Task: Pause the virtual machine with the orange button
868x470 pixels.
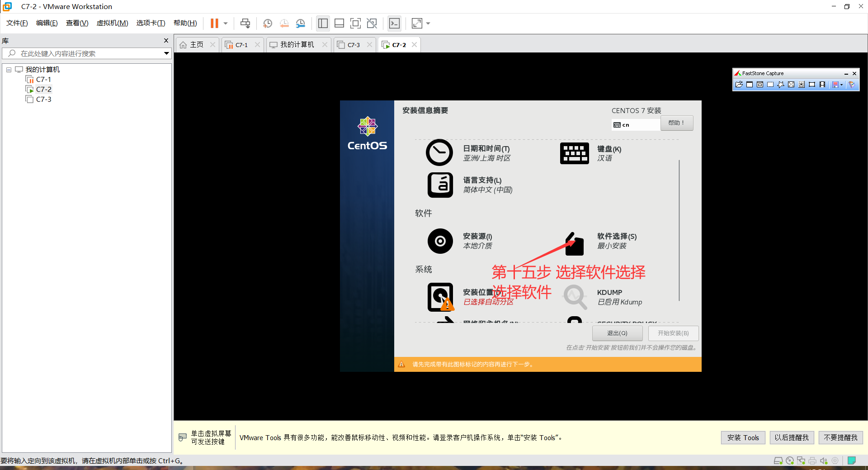Action: (214, 23)
